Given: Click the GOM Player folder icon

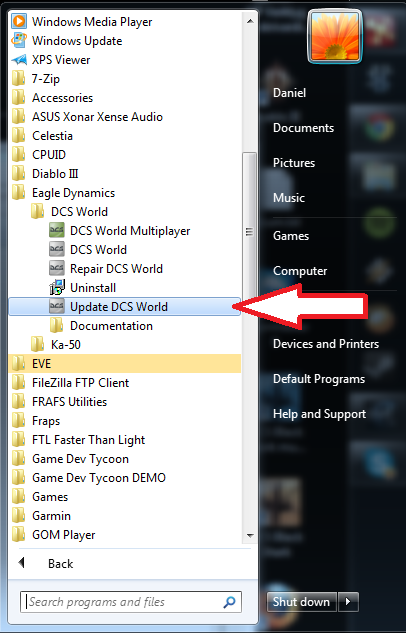Looking at the screenshot, I should [x=19, y=534].
